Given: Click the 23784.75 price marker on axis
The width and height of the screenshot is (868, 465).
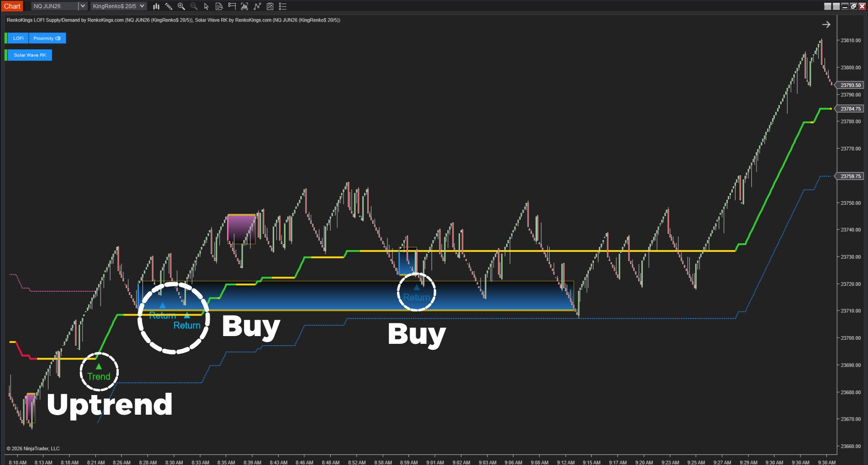Looking at the screenshot, I should pos(850,109).
